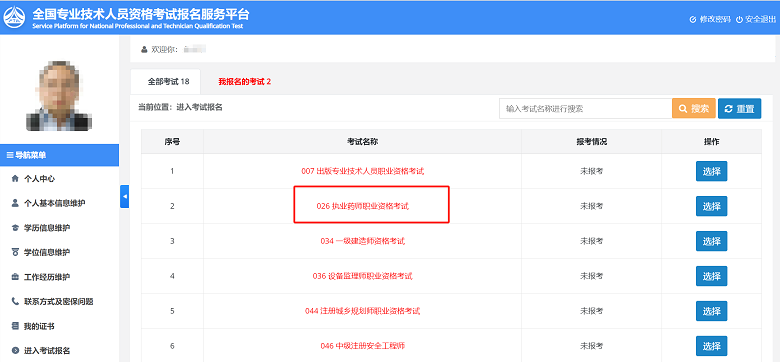Focus the exam name search field
The width and height of the screenshot is (780, 362).
(x=585, y=108)
